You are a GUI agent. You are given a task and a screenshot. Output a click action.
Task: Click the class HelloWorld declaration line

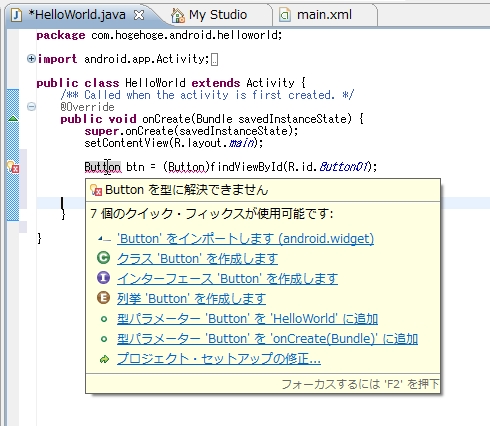point(171,83)
